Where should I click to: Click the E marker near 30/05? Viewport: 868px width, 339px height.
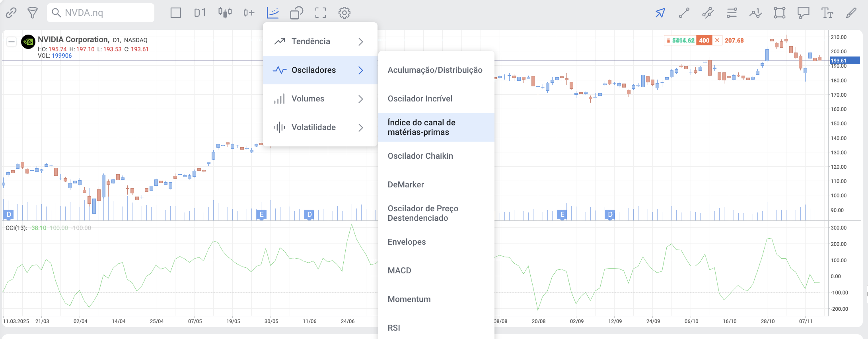click(261, 215)
